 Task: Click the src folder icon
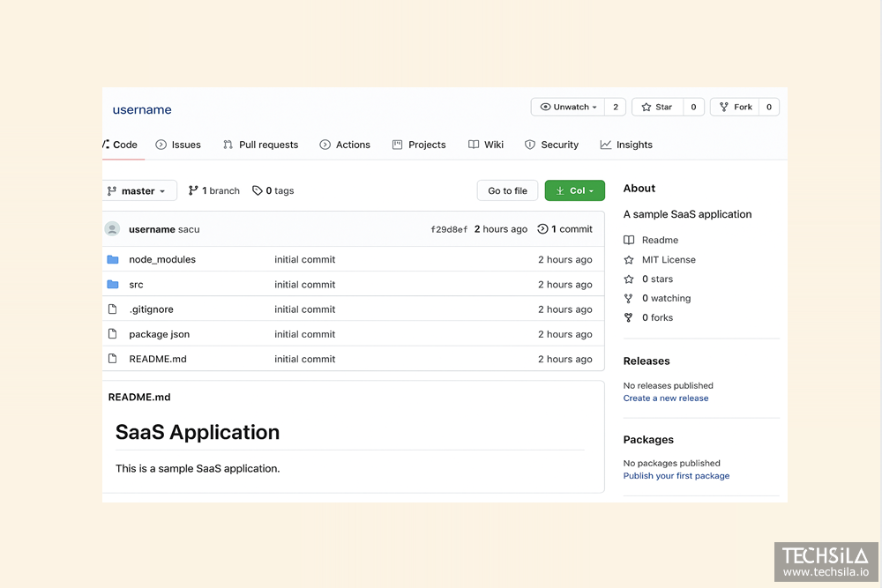pyautogui.click(x=113, y=285)
